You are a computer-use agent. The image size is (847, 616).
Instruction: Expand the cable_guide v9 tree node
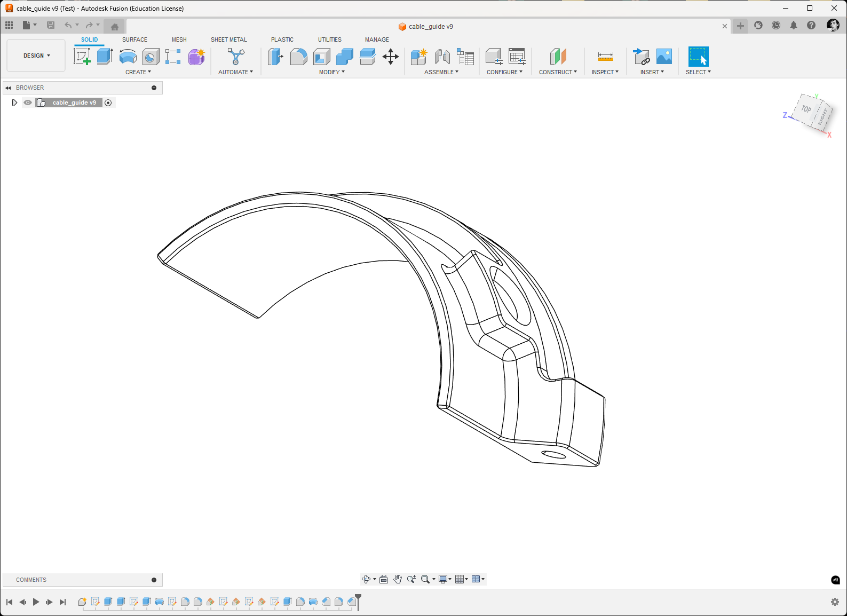[x=14, y=102]
